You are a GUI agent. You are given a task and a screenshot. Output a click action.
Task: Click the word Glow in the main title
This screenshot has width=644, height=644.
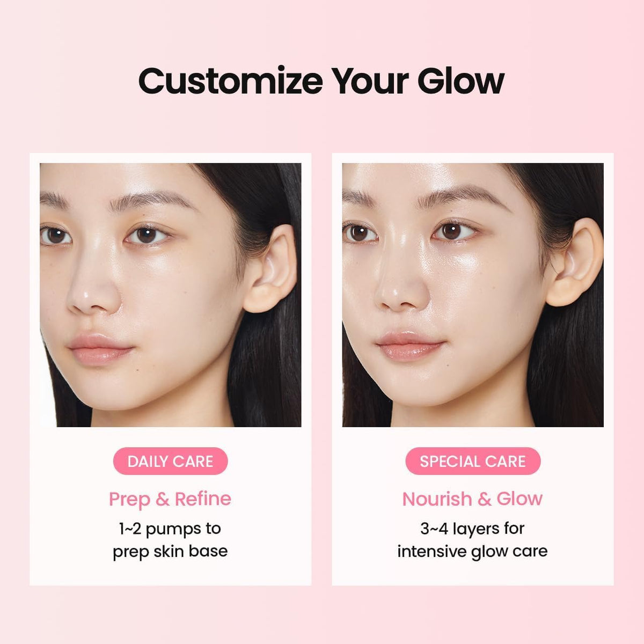(461, 81)
